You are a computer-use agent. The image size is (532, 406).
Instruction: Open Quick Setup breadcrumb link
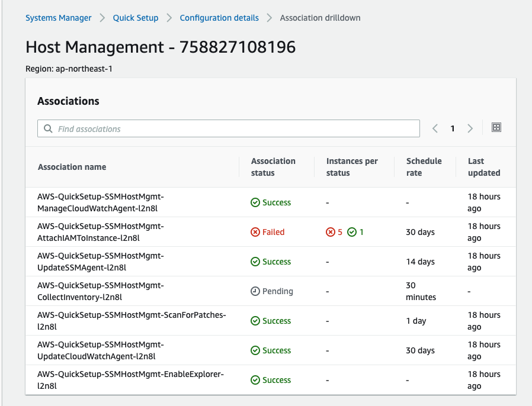(136, 18)
